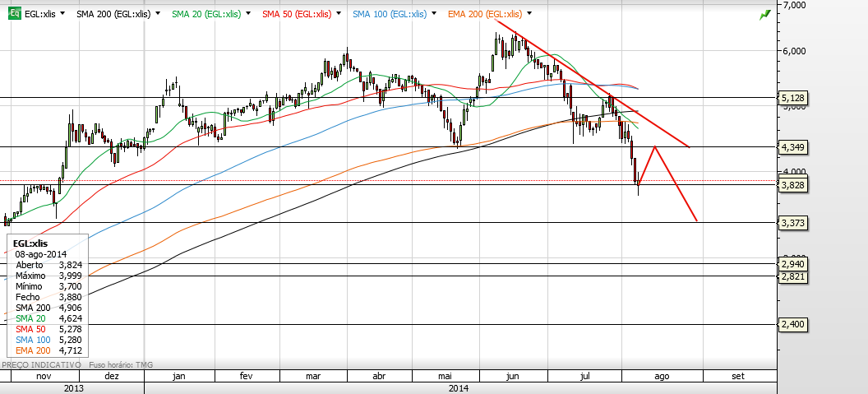Click the 5,128 price level tag
The image size is (868, 394).
click(792, 98)
